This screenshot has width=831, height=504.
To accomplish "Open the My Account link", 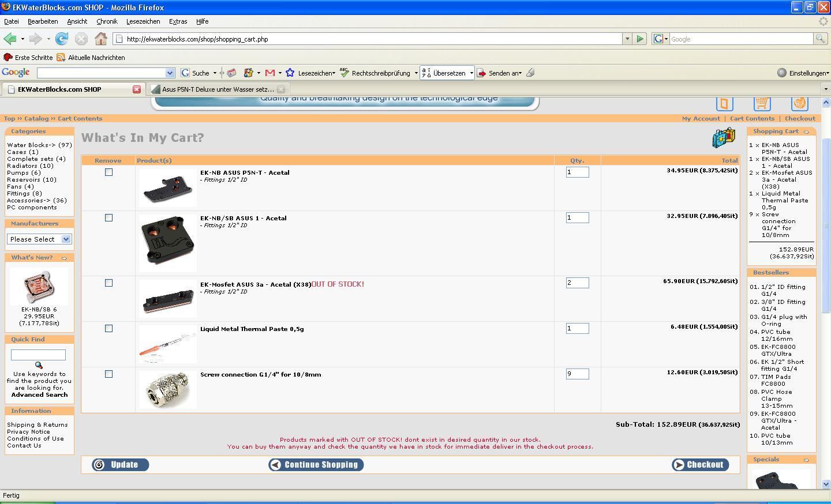I will tap(701, 119).
